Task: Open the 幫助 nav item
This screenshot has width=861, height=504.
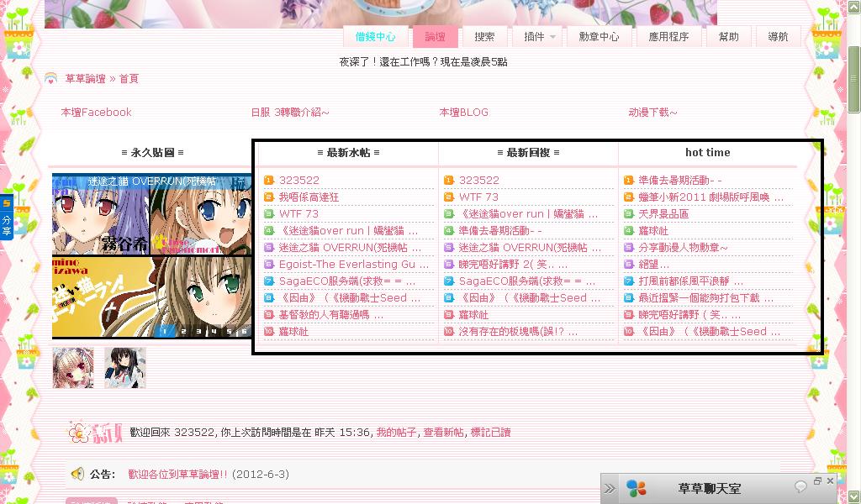Action: 729,37
